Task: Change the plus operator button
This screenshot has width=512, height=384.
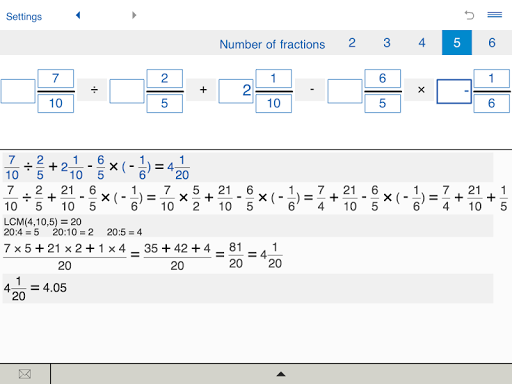Action: 201,90
